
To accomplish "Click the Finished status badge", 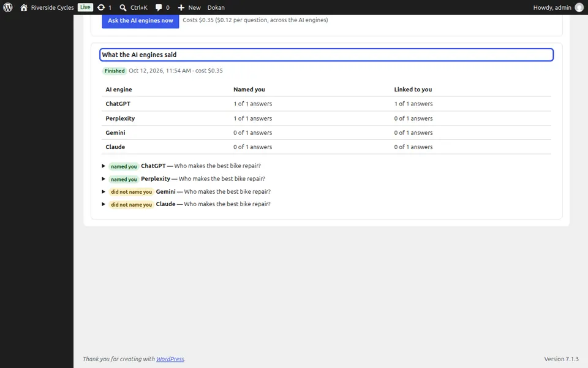I will click(x=115, y=71).
